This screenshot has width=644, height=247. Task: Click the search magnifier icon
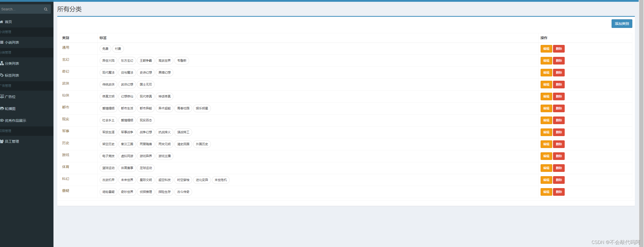click(46, 9)
